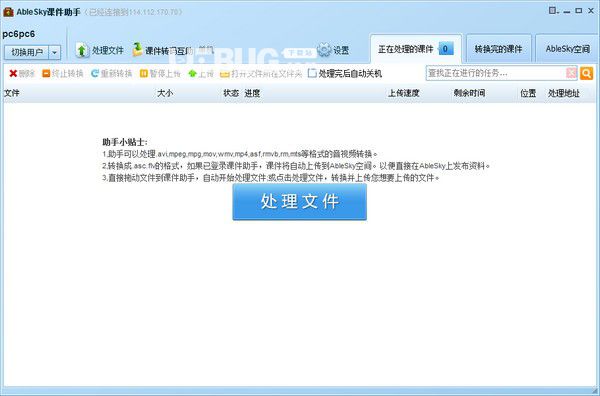Click the 上传速度 column header
600x396 pixels.
click(404, 93)
